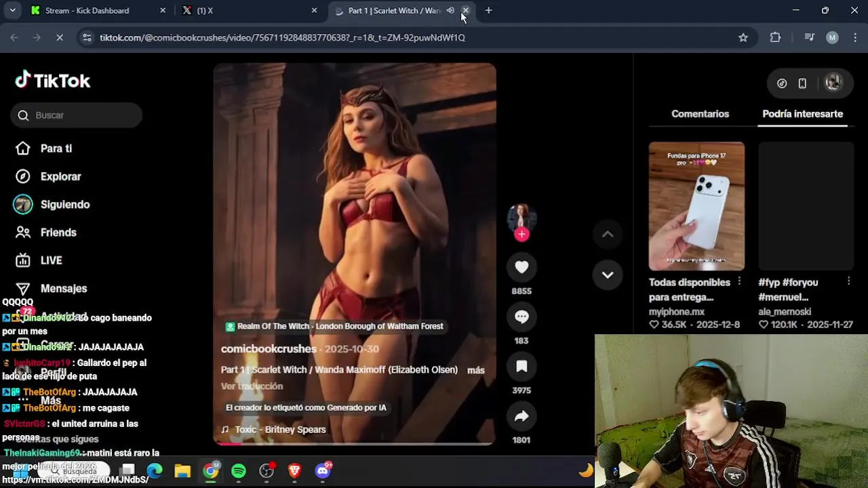Go to next video with down chevron
This screenshot has height=488, width=868.
pyautogui.click(x=608, y=274)
